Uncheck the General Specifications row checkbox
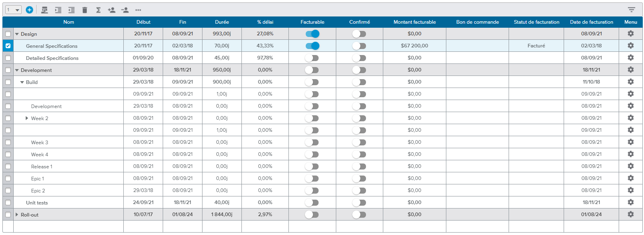 pos(8,46)
